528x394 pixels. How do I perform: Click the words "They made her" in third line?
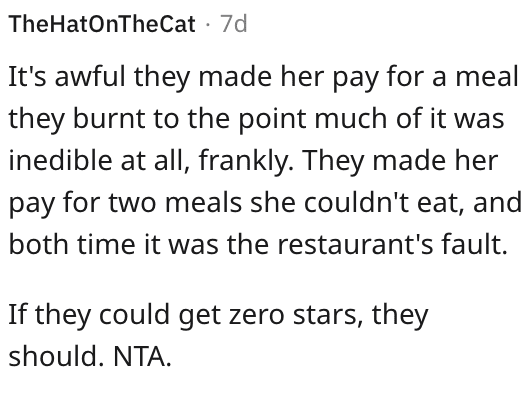click(x=401, y=162)
